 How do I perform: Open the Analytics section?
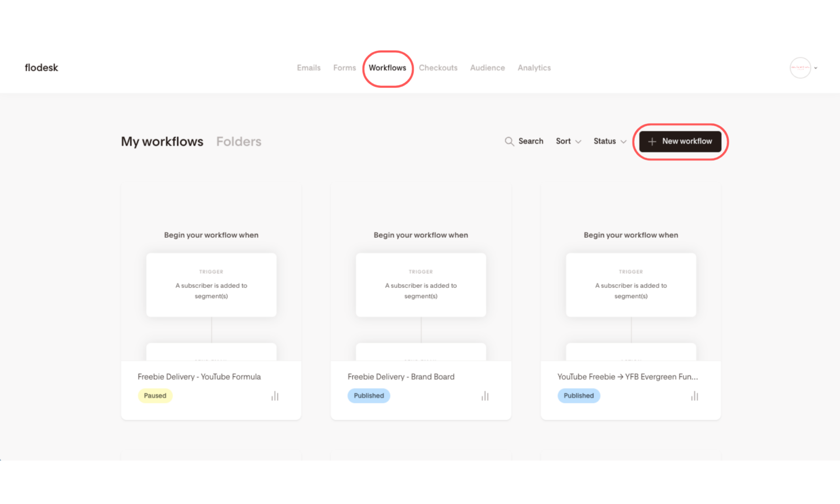pos(534,68)
